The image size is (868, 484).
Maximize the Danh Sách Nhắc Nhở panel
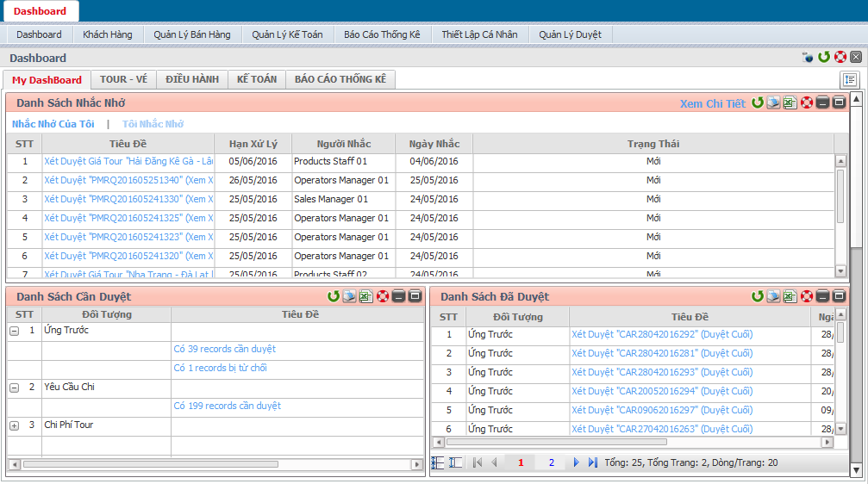[x=839, y=103]
